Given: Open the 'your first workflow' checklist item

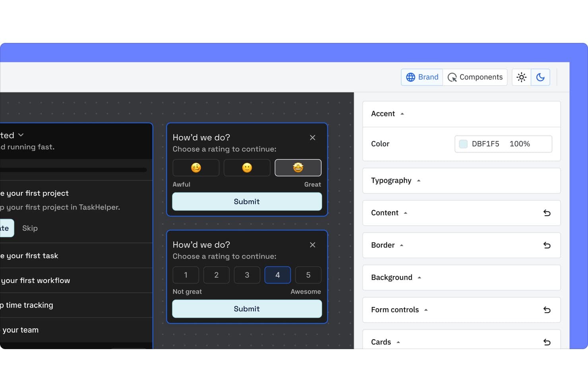Looking at the screenshot, I should 76,280.
